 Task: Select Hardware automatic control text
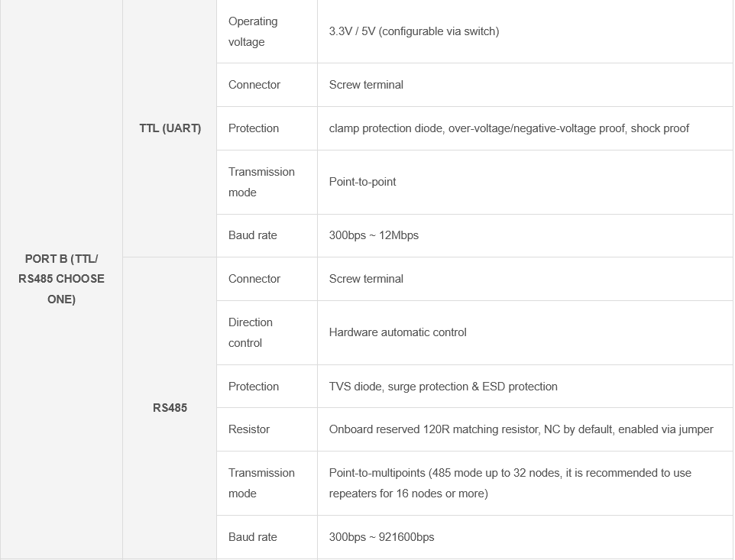pos(397,332)
